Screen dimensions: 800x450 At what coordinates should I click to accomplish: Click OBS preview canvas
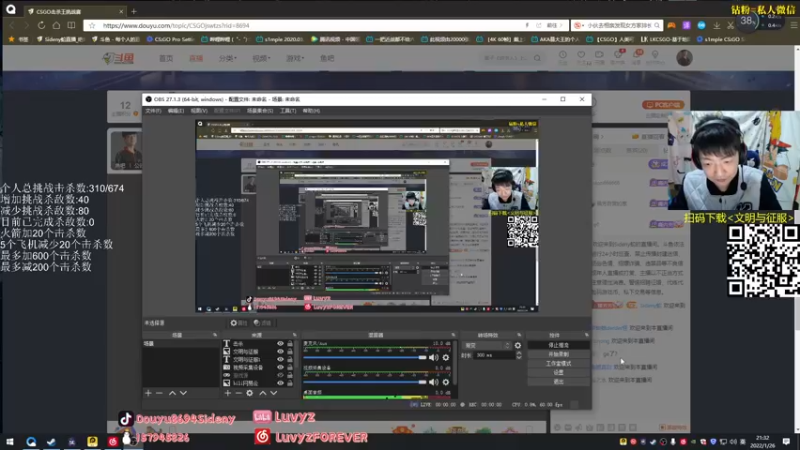pyautogui.click(x=367, y=216)
